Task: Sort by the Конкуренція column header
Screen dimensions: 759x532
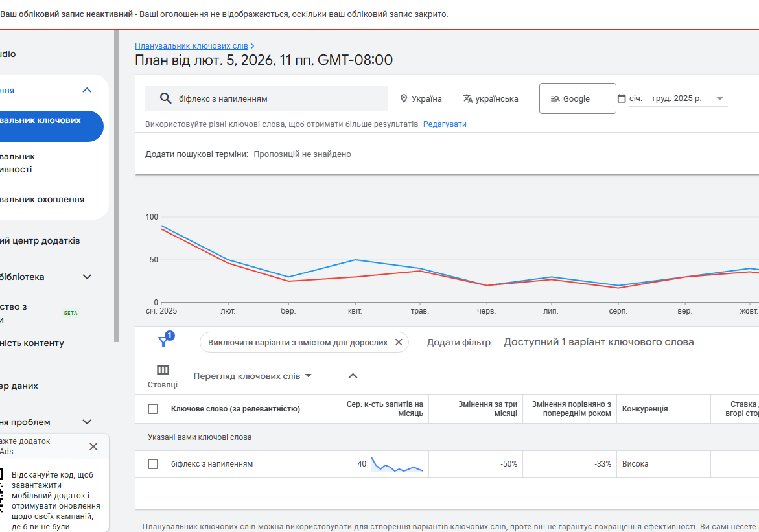Action: click(x=645, y=409)
